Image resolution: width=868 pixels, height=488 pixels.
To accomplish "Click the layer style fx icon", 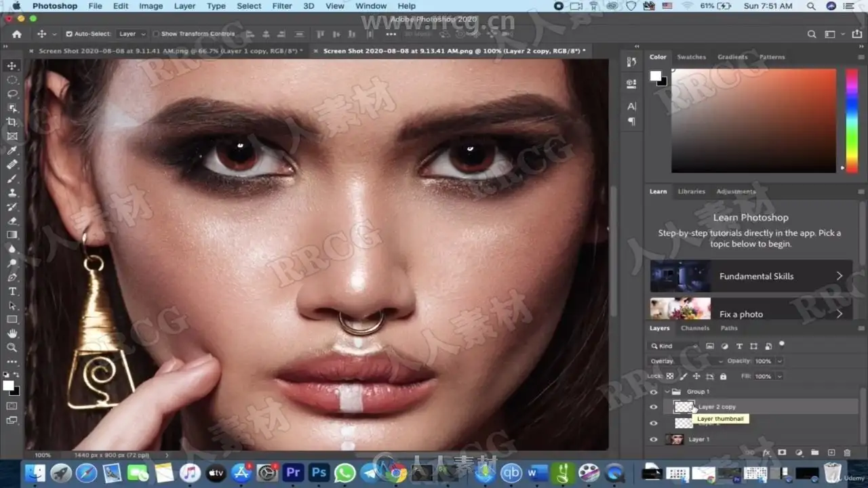I will pyautogui.click(x=766, y=453).
